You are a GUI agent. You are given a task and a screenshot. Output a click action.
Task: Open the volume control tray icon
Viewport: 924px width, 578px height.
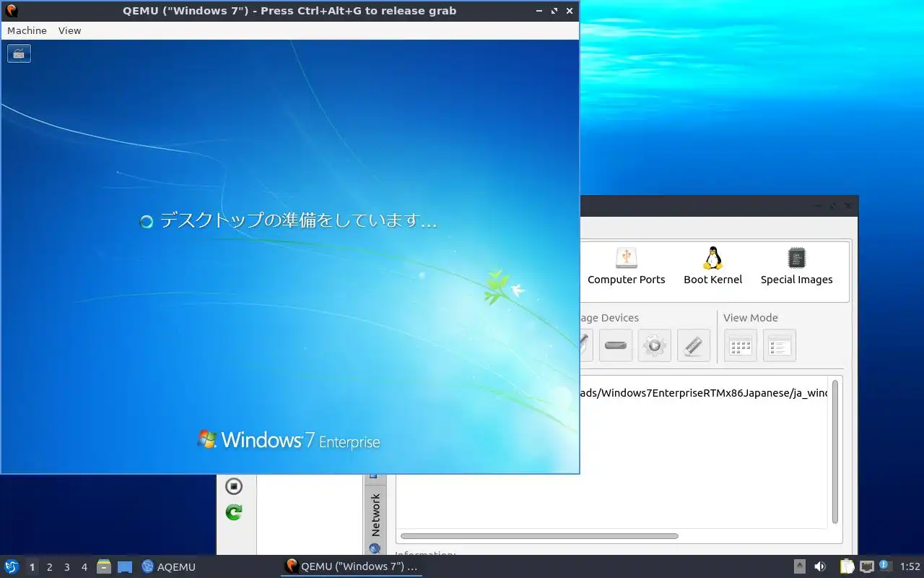(820, 566)
